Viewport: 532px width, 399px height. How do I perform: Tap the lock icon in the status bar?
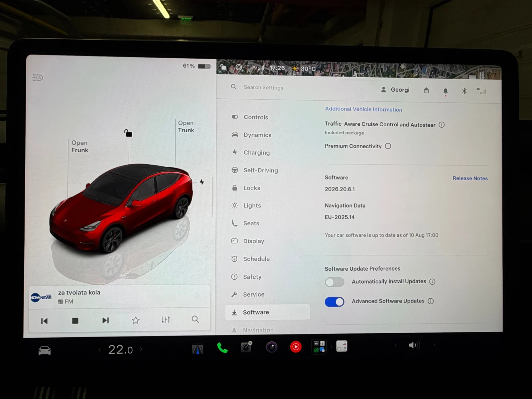(223, 67)
